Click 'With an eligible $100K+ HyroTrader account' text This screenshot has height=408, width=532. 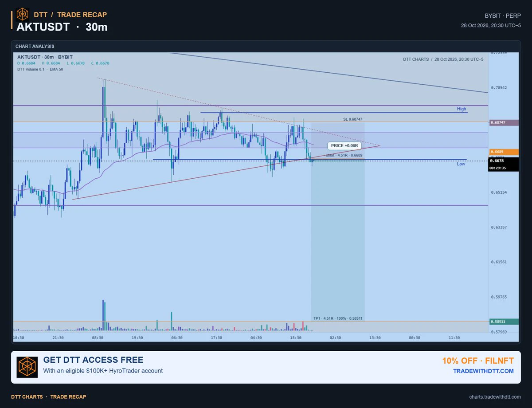tap(103, 371)
